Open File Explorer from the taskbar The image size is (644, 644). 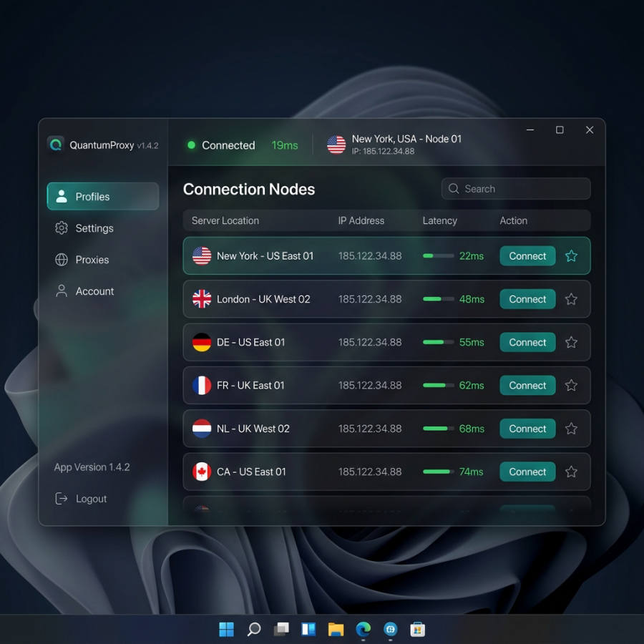click(x=336, y=629)
